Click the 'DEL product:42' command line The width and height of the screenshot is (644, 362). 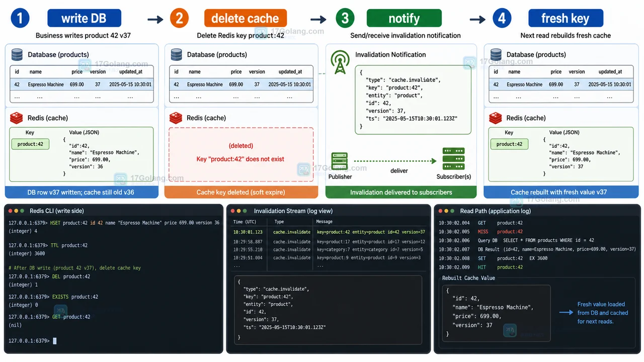coord(49,277)
